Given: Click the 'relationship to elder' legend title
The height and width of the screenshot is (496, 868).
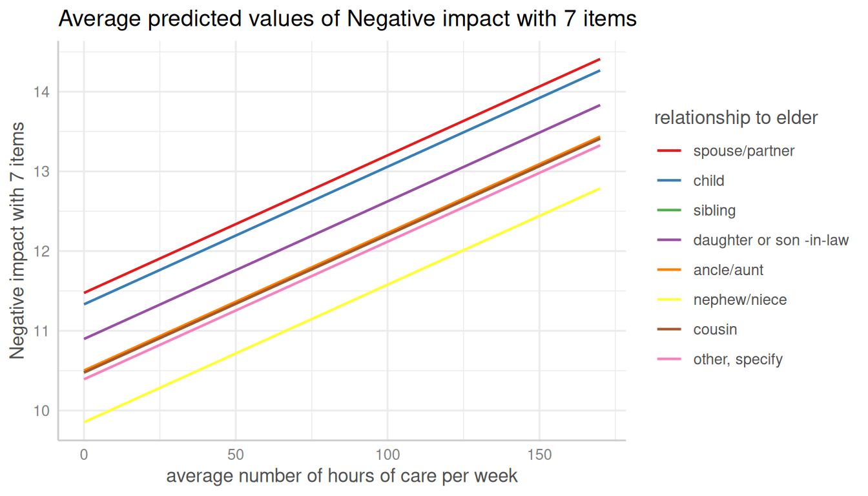Looking at the screenshot, I should (736, 118).
